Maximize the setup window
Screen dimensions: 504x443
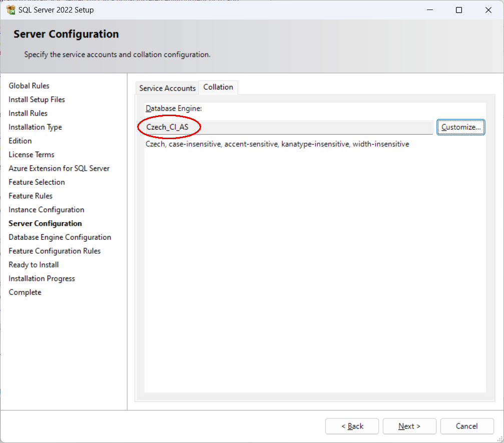click(459, 10)
